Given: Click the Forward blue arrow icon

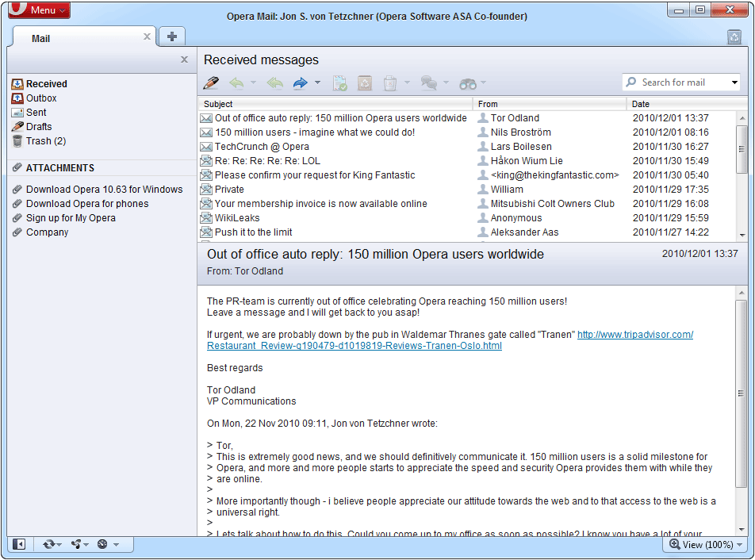Looking at the screenshot, I should (x=300, y=82).
